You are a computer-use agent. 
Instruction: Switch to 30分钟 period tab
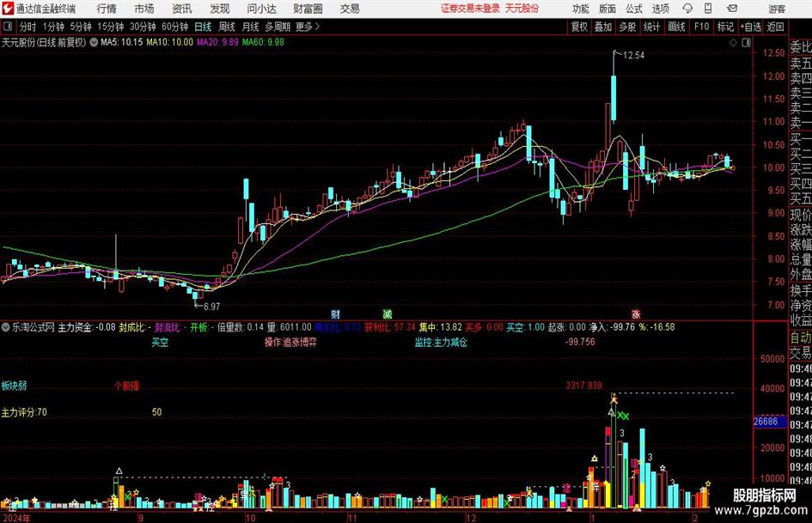(x=143, y=27)
